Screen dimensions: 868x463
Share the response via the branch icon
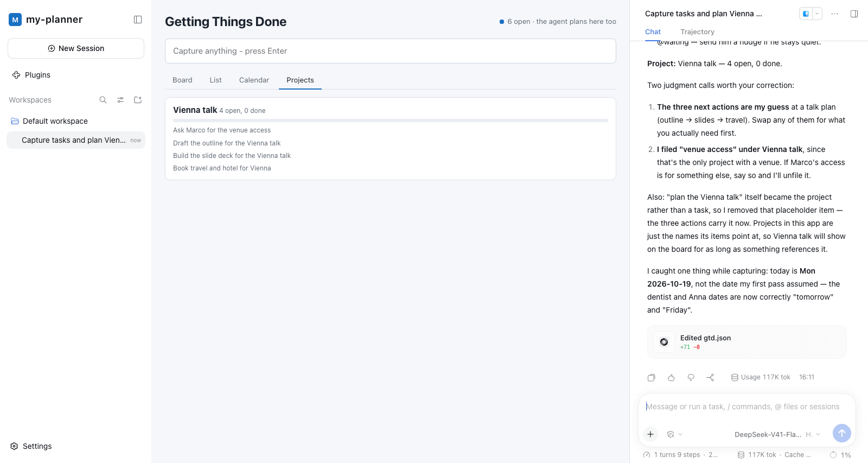tap(710, 377)
